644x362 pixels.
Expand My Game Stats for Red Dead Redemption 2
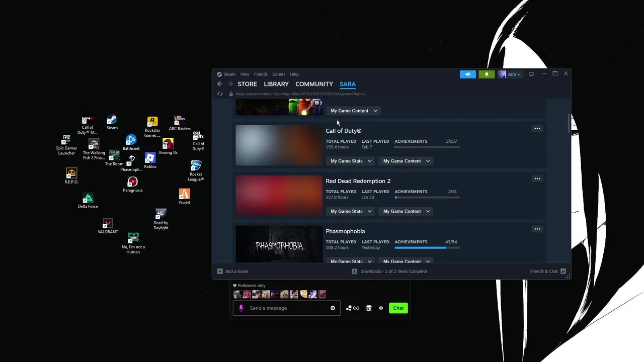pos(351,211)
